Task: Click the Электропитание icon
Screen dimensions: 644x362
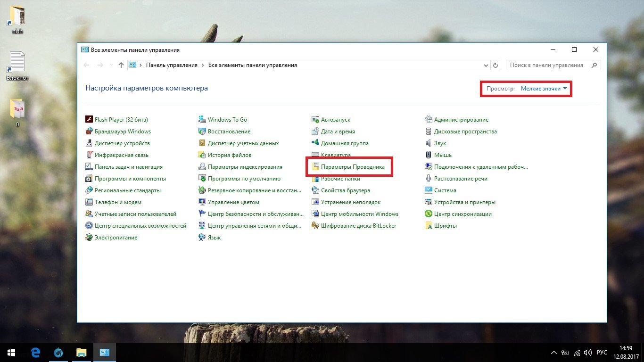Action: pos(89,238)
